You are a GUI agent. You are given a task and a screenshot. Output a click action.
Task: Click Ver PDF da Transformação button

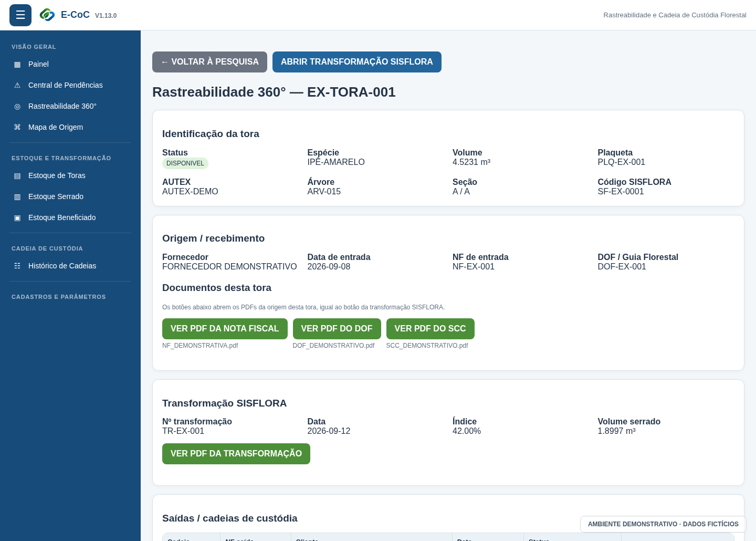(236, 454)
